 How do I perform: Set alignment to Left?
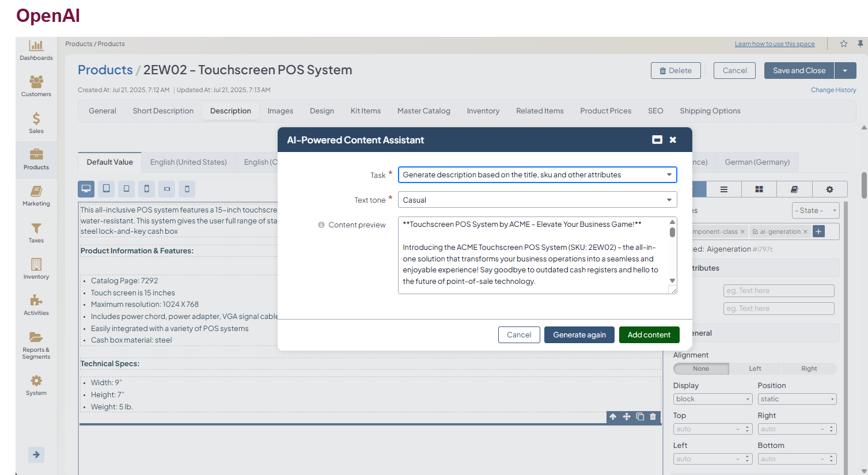[x=755, y=369]
